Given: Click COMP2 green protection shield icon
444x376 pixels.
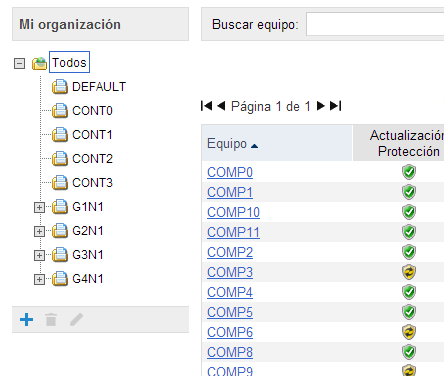Looking at the screenshot, I should [x=409, y=252].
